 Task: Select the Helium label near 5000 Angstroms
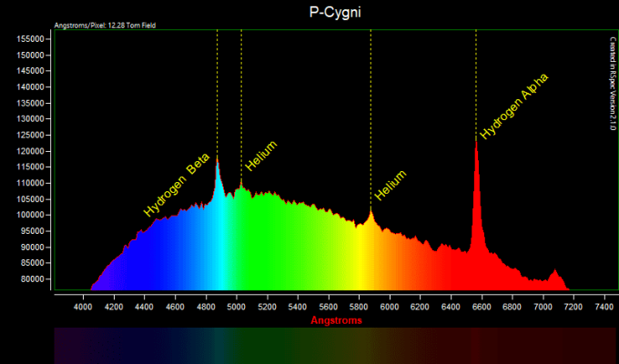260,157
